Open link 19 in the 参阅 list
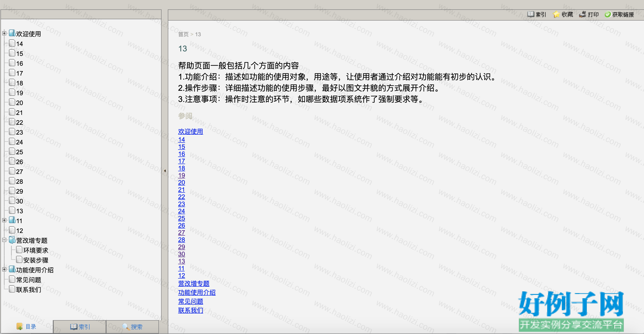644x334 pixels. (x=181, y=175)
